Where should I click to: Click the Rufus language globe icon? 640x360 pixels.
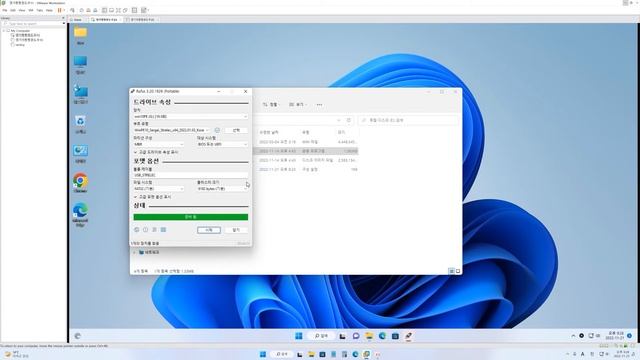[137, 230]
